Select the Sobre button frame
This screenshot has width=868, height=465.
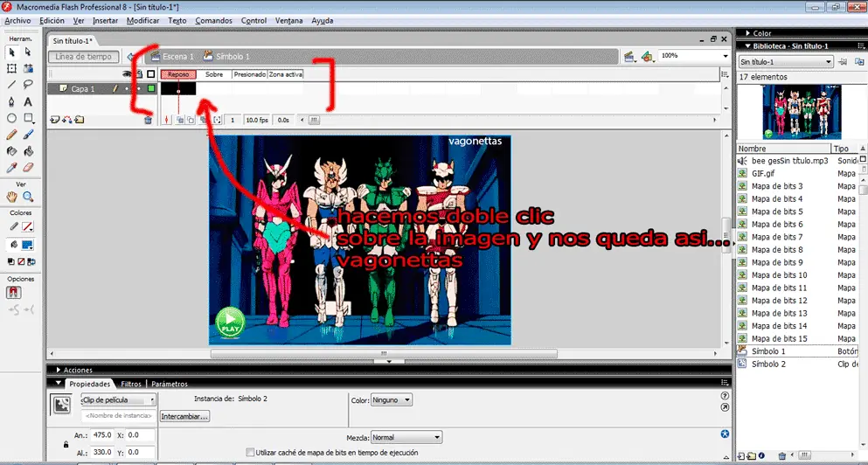(x=213, y=74)
